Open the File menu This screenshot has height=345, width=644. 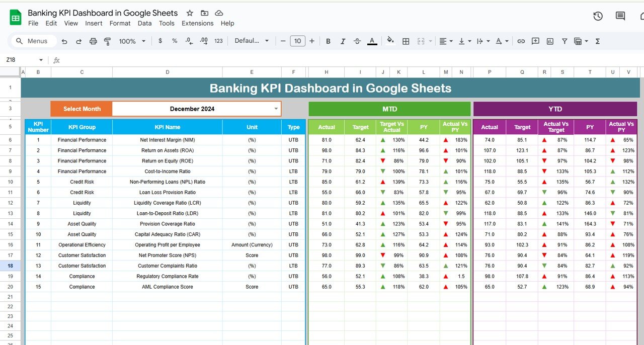click(33, 23)
